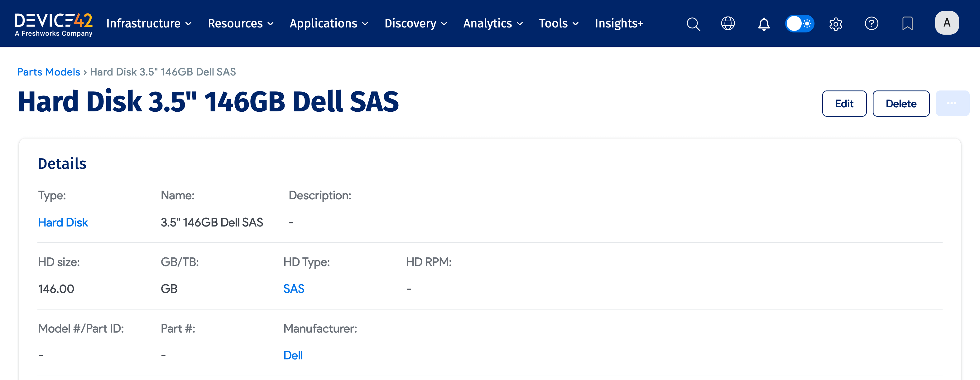Click the help question mark icon
The height and width of the screenshot is (380, 980).
pos(871,24)
